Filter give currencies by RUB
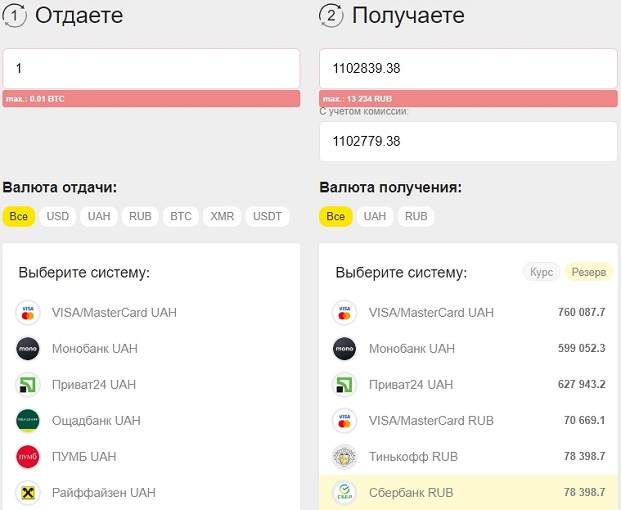Image resolution: width=621 pixels, height=510 pixels. click(140, 216)
